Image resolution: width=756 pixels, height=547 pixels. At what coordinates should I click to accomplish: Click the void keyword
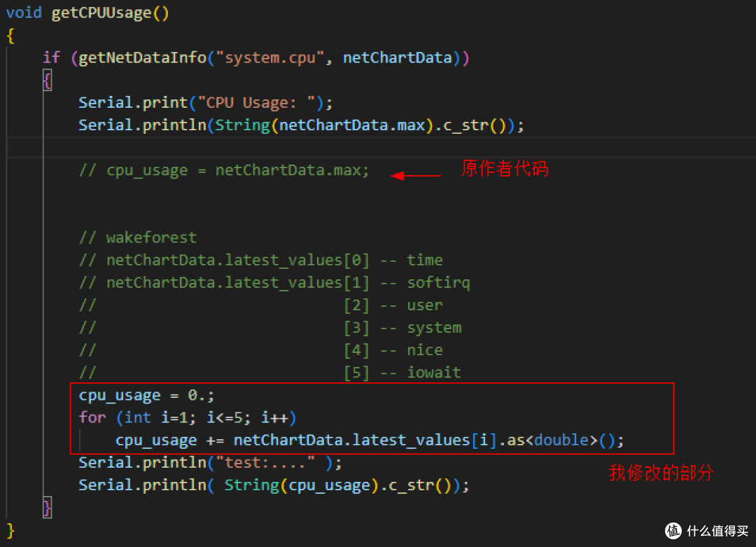click(x=24, y=12)
